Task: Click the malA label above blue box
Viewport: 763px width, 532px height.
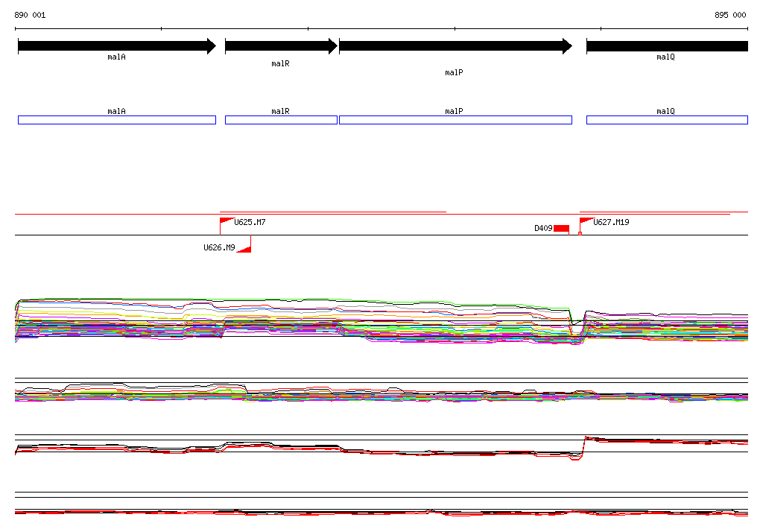Action: point(117,112)
